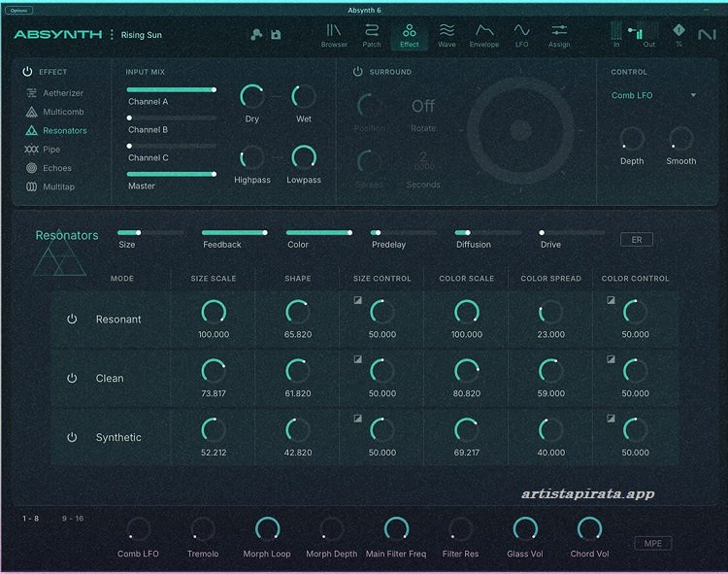This screenshot has height=574, width=728.
Task: Select the Effect page tab
Action: click(409, 36)
